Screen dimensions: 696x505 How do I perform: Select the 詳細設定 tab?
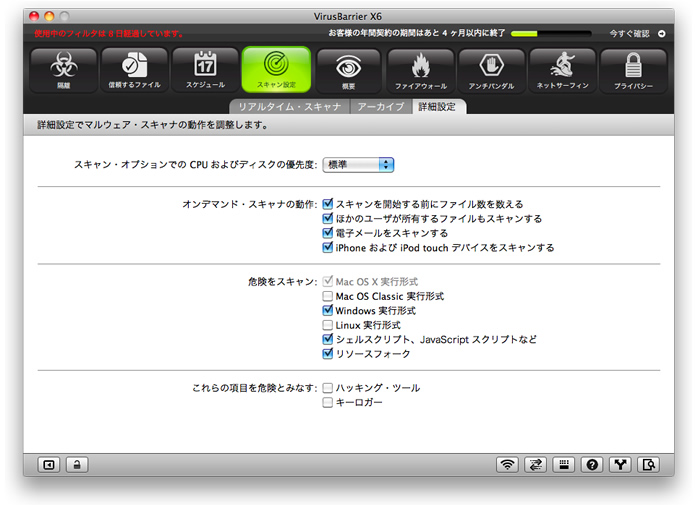coord(437,107)
